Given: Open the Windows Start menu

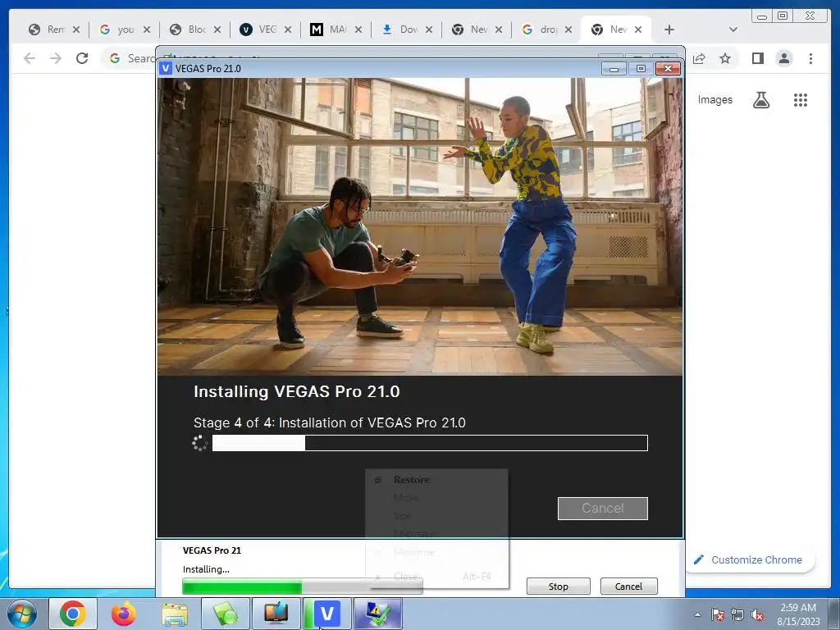Looking at the screenshot, I should (x=22, y=614).
